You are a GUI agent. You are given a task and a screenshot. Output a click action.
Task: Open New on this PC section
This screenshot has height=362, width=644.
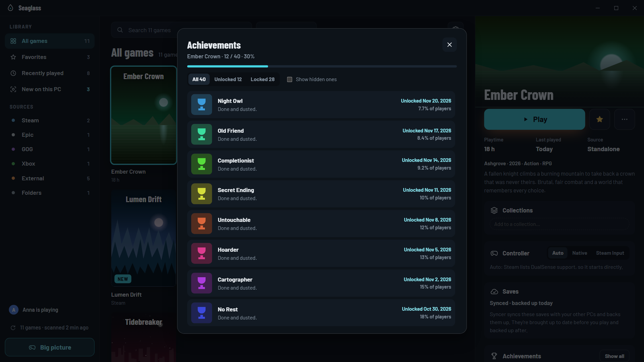(x=50, y=89)
